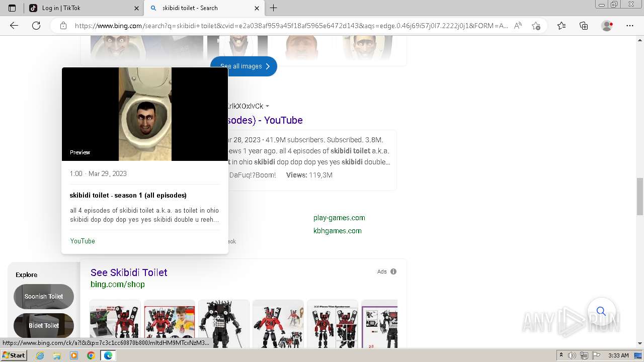Open the fourth red robot product image
The image size is (644, 362).
278,324
